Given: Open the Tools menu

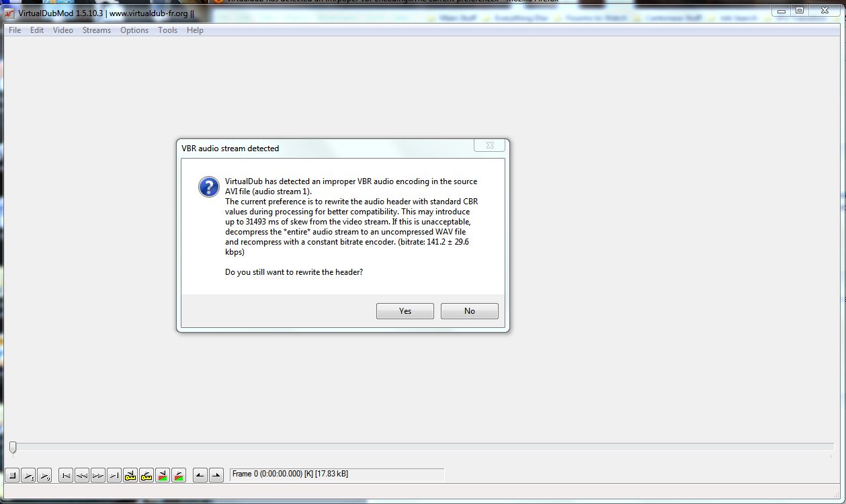Looking at the screenshot, I should coord(168,30).
